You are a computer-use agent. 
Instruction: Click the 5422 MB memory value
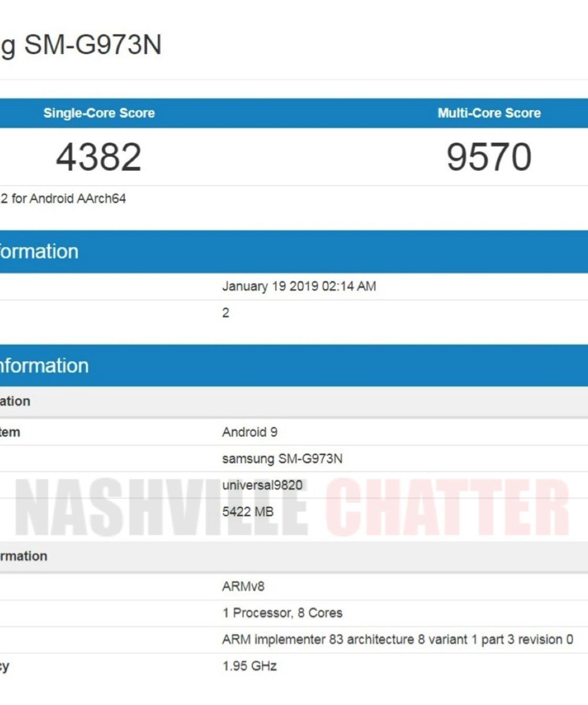(x=248, y=512)
